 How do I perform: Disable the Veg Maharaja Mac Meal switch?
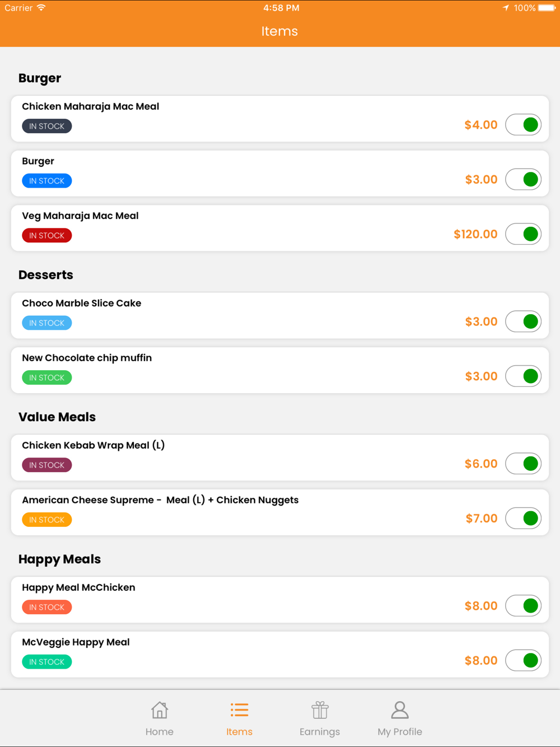point(523,234)
